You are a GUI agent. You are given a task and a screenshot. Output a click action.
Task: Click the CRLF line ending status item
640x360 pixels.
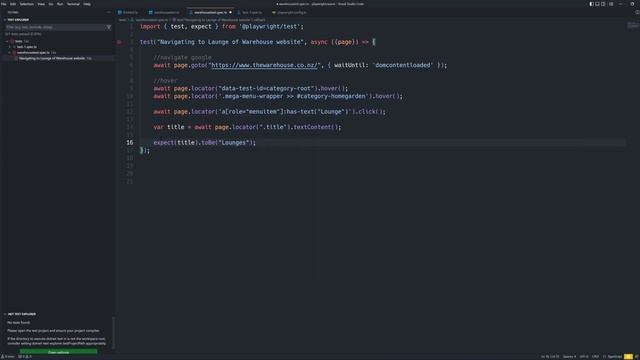point(596,357)
